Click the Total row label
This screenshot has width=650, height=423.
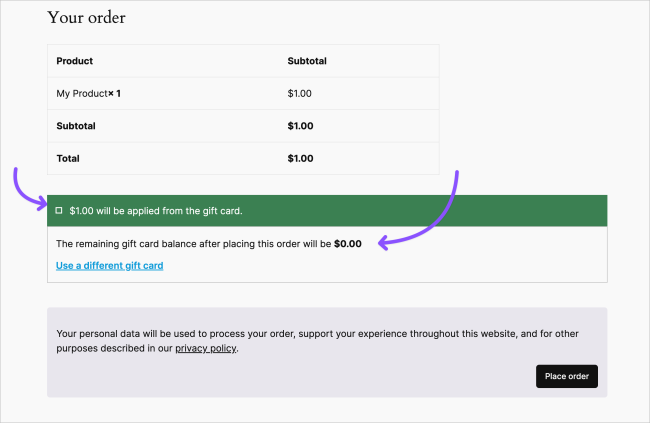(68, 158)
